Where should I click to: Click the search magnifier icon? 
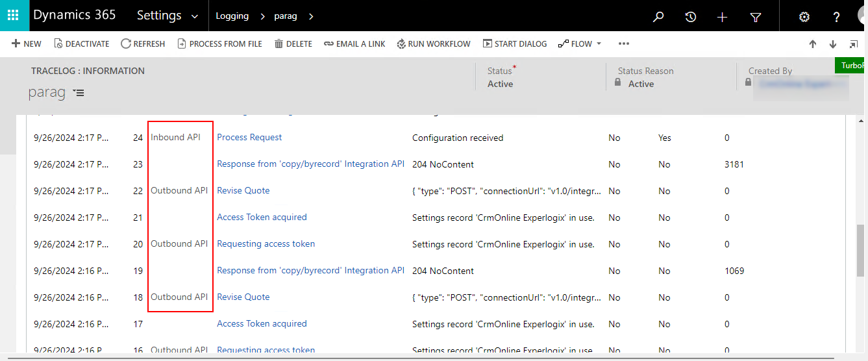658,17
